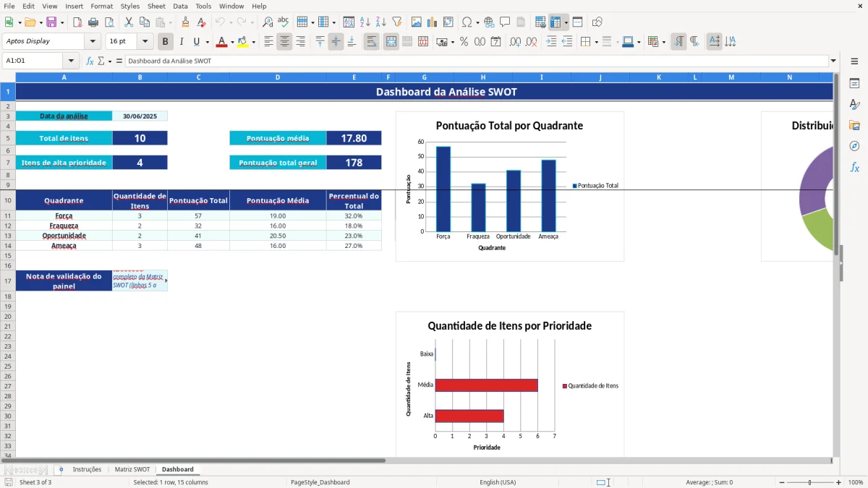Toggle Bold formatting
The image size is (868, 488).
click(166, 42)
